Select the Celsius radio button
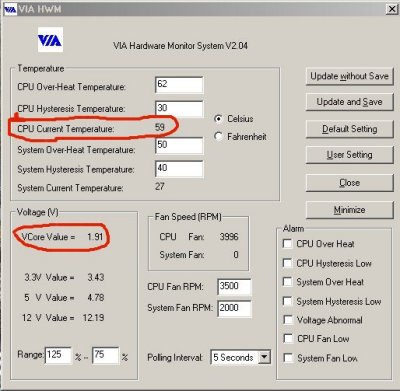The image size is (400, 391). [x=218, y=118]
